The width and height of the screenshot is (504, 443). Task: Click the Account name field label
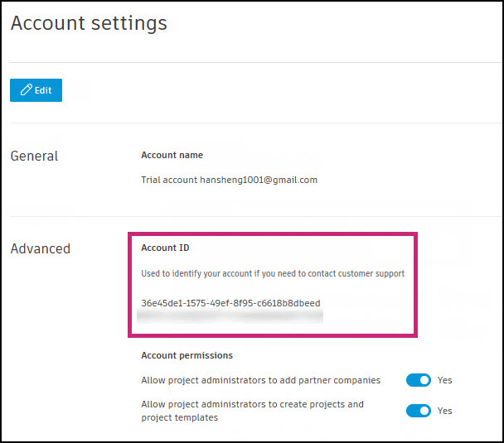[172, 155]
